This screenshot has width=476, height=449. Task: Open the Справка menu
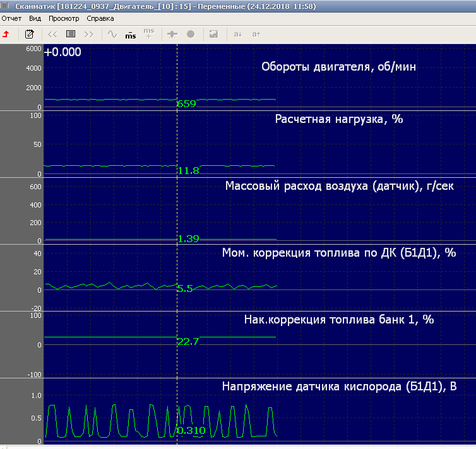click(x=100, y=18)
